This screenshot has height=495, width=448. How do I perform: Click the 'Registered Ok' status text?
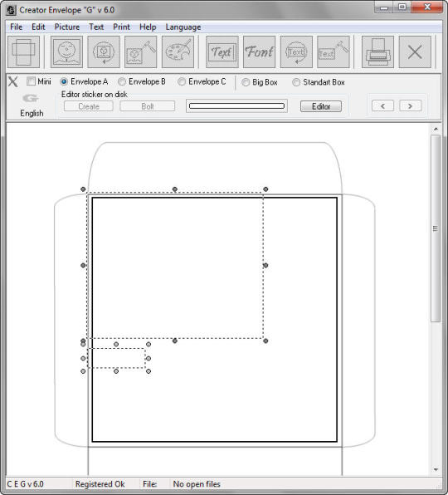click(x=100, y=484)
